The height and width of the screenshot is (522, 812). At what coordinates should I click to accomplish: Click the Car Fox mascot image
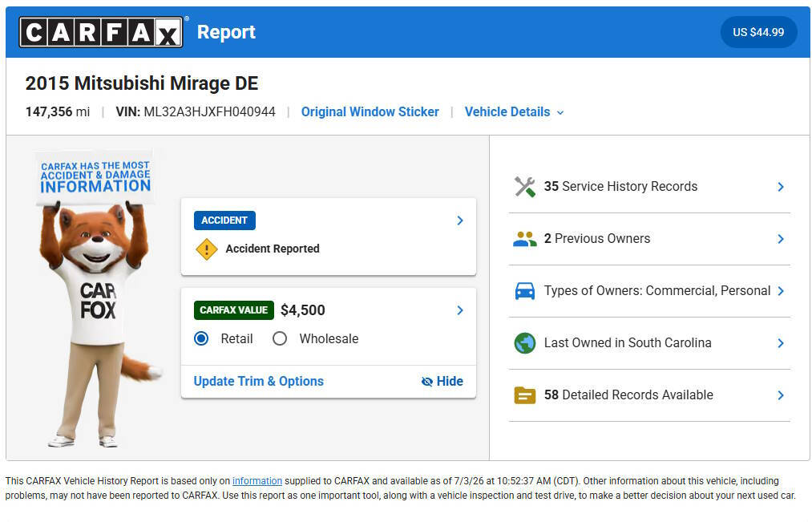pos(96,298)
